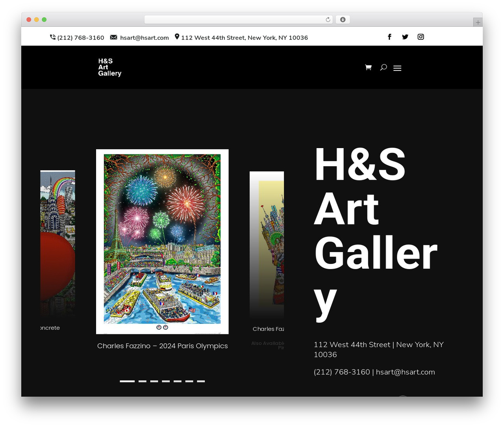The height and width of the screenshot is (427, 504).
Task: Focus the browser address bar
Action: click(238, 20)
